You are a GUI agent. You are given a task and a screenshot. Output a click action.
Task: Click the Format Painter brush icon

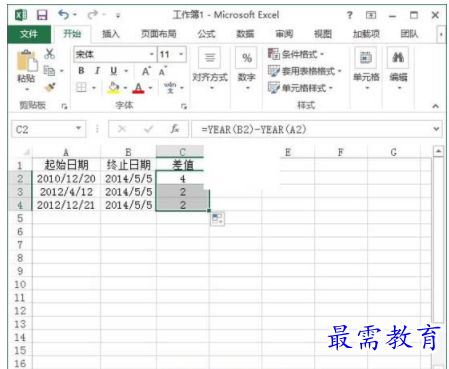(x=50, y=87)
